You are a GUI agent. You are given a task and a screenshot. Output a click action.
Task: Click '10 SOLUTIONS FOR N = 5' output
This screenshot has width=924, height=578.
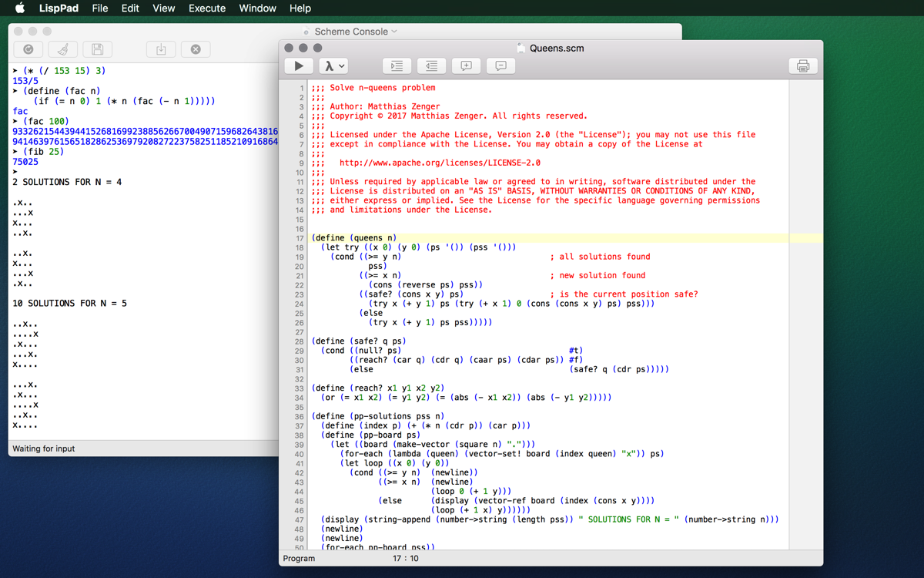[x=69, y=303]
